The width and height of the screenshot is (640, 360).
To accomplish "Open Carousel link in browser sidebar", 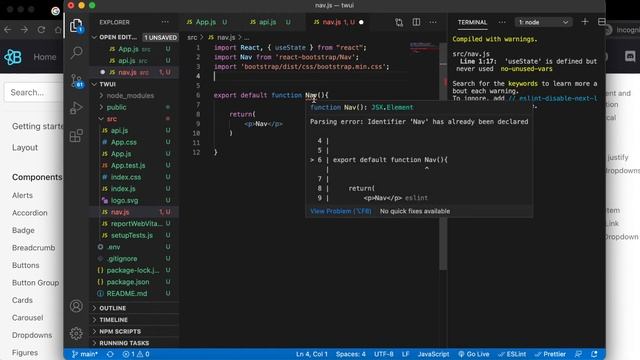I will (27, 318).
